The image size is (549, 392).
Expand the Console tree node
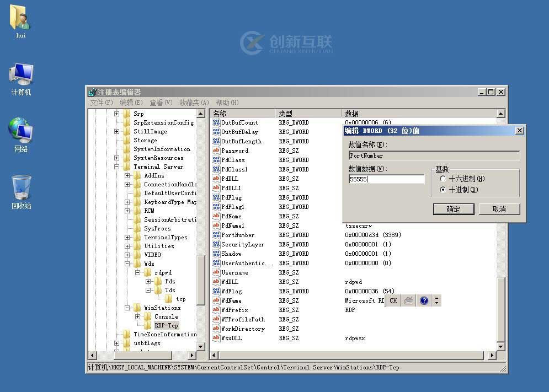(x=137, y=316)
